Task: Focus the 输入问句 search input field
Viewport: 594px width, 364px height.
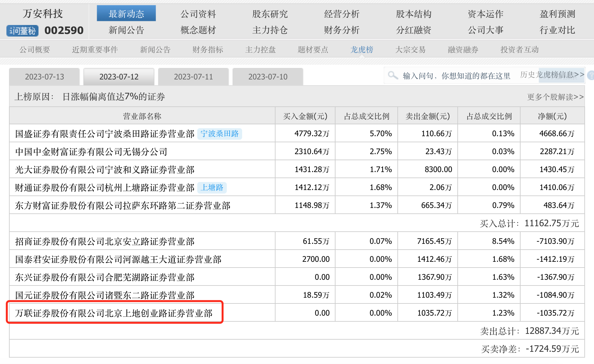Action: click(x=456, y=76)
